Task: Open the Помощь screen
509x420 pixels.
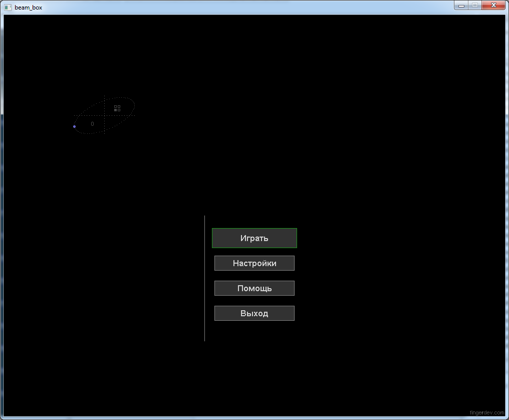Action: coord(254,288)
